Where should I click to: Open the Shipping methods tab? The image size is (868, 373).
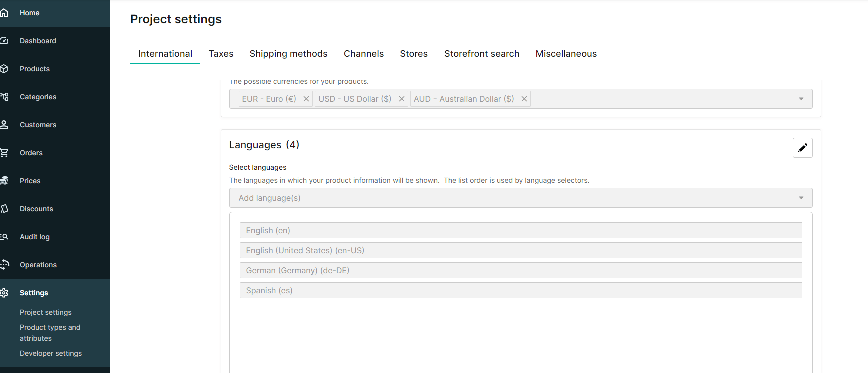click(x=289, y=54)
